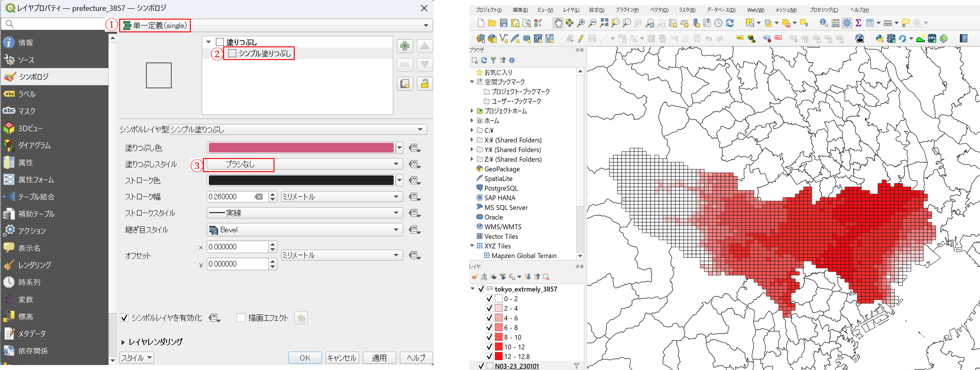Open the Python console icon

pos(879,38)
